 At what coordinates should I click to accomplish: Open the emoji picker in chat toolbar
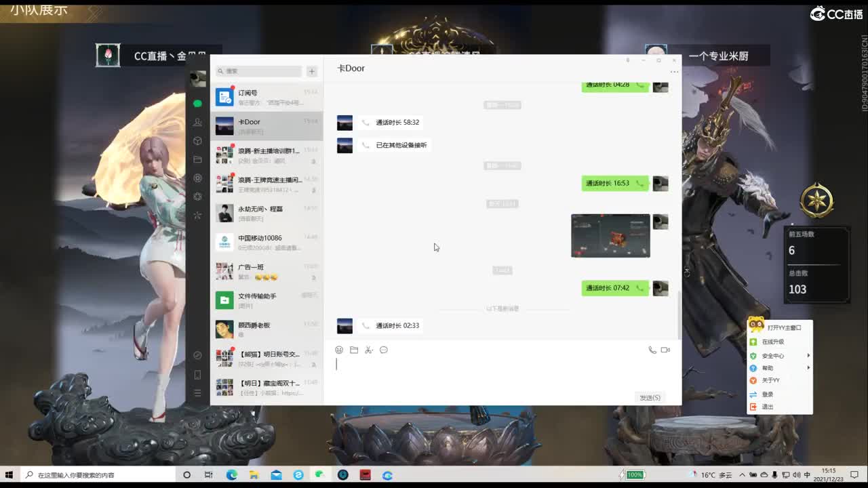click(x=339, y=350)
